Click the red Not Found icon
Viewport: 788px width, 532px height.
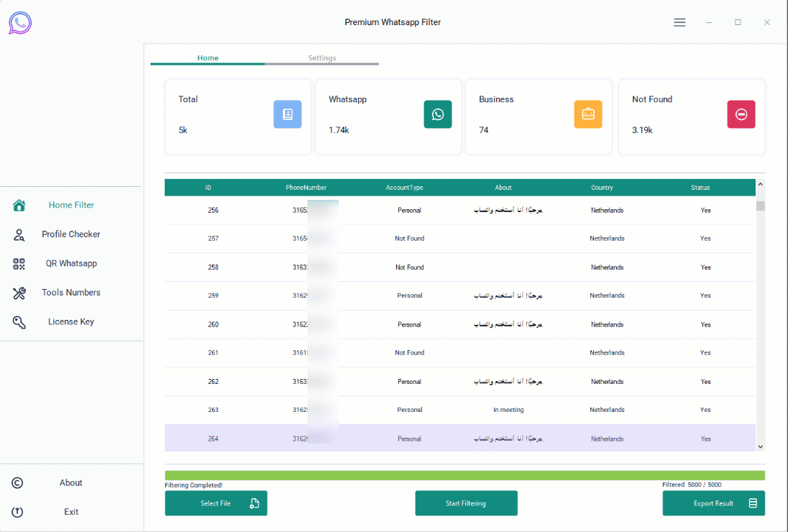pyautogui.click(x=741, y=114)
